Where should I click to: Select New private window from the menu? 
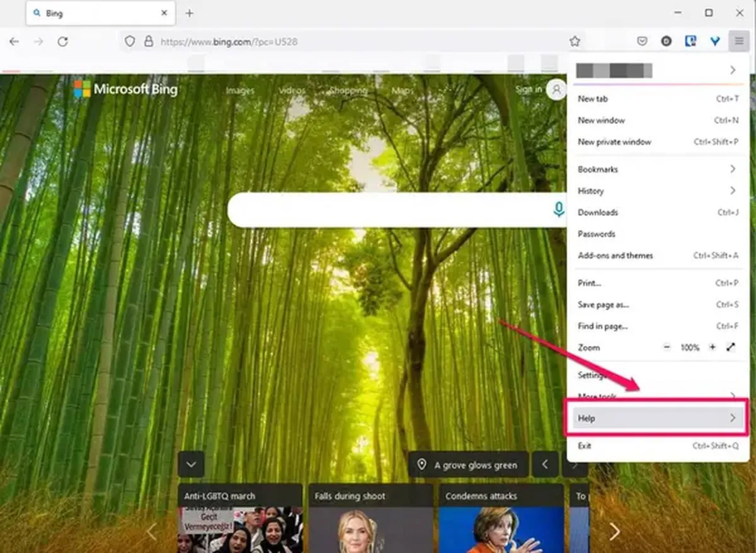pyautogui.click(x=614, y=142)
